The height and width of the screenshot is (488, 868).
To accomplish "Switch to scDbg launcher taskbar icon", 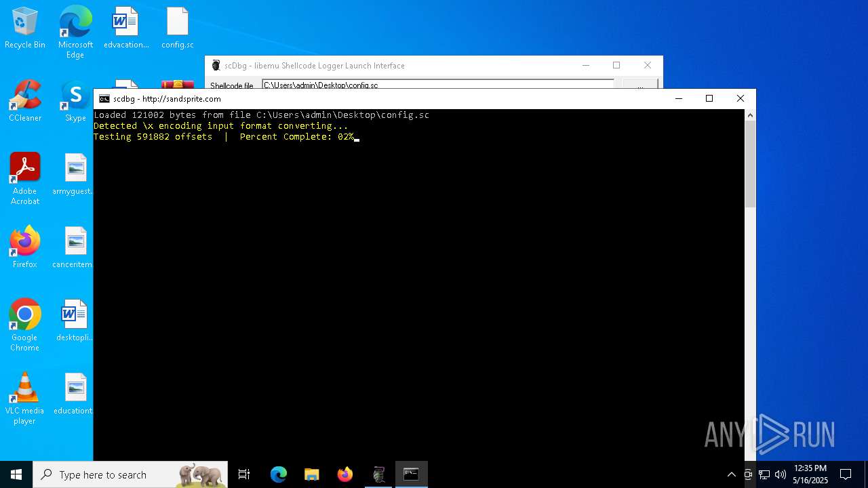I will pyautogui.click(x=378, y=474).
